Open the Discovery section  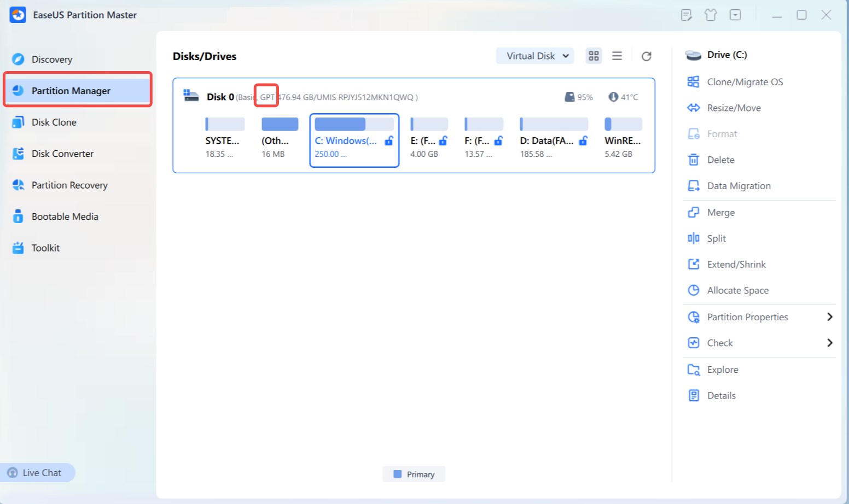pyautogui.click(x=51, y=59)
